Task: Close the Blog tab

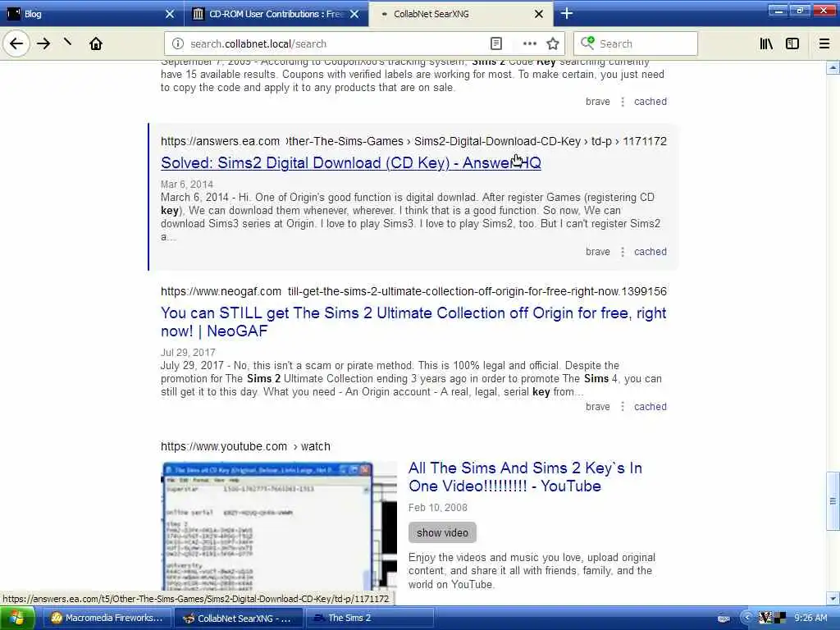Action: [x=170, y=14]
